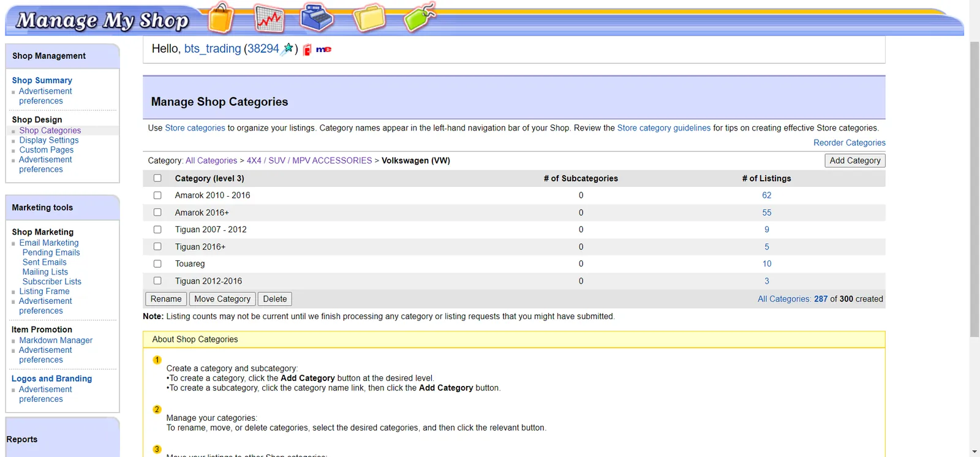The width and height of the screenshot is (980, 457).
Task: Open Listing Frame in sidebar
Action: (x=44, y=292)
